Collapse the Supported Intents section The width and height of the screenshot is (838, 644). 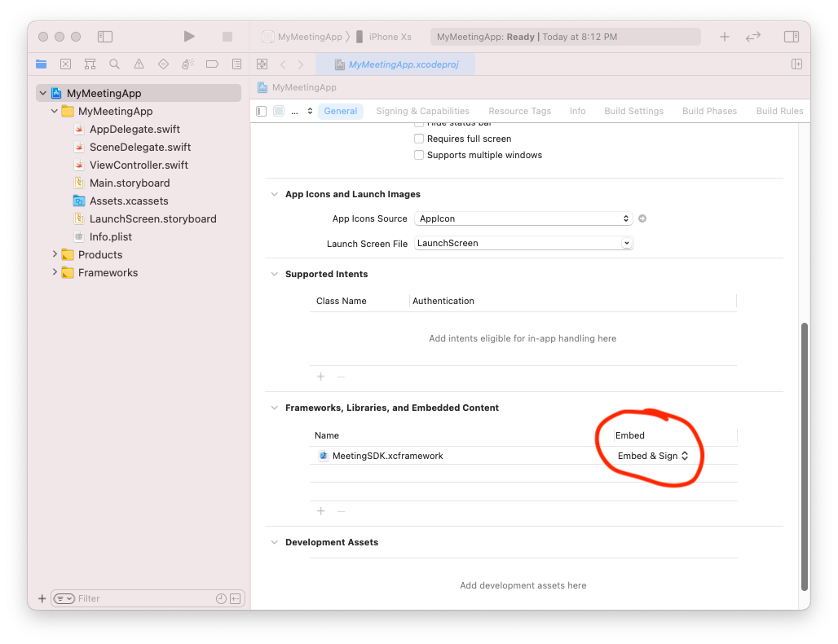tap(274, 274)
